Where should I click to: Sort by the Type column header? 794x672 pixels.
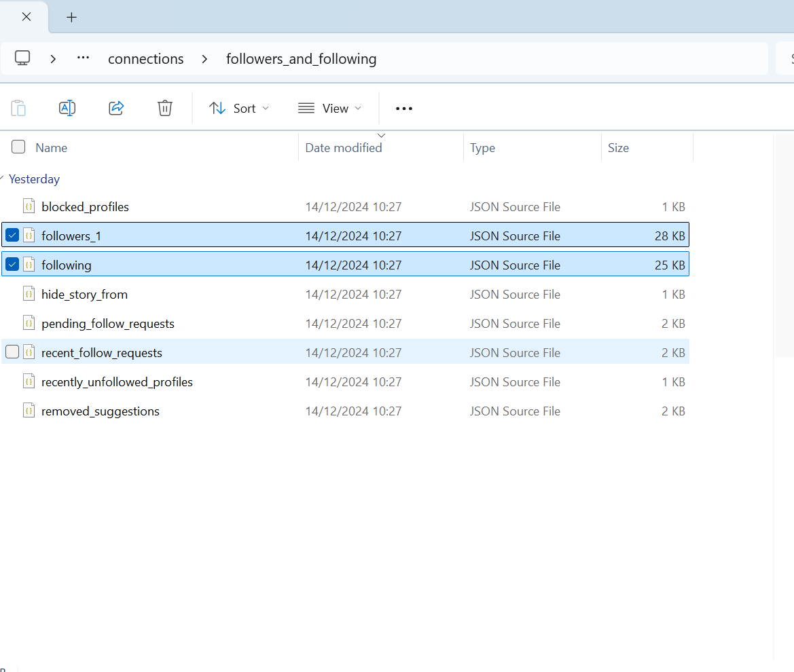tap(482, 148)
